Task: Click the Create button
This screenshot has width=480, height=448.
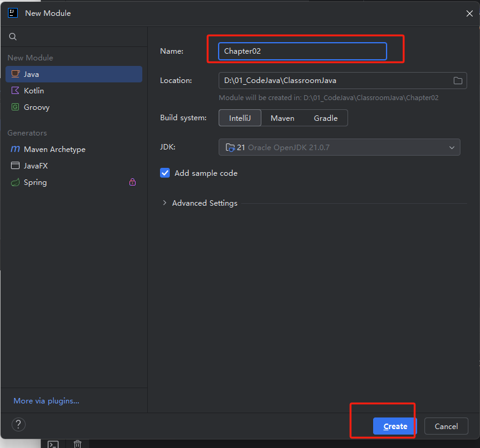Action: [395, 426]
